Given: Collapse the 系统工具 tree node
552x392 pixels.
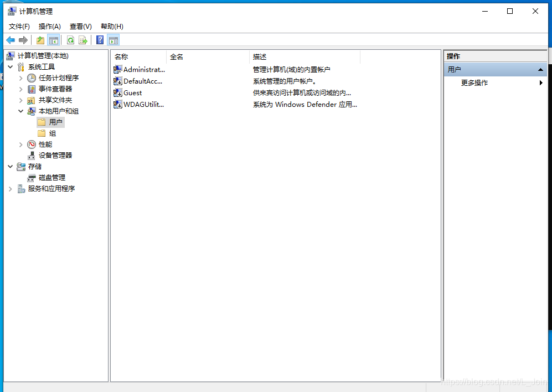Looking at the screenshot, I should (x=11, y=67).
